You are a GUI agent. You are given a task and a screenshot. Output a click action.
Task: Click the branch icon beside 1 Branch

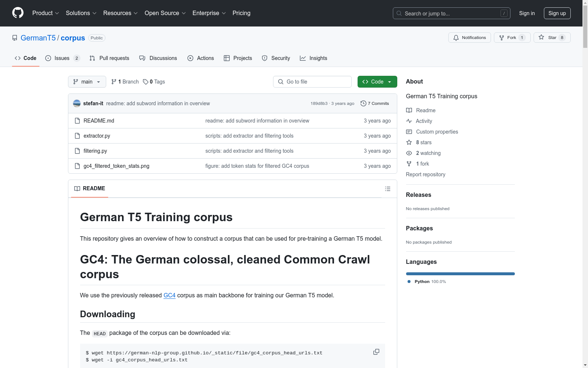pyautogui.click(x=114, y=82)
